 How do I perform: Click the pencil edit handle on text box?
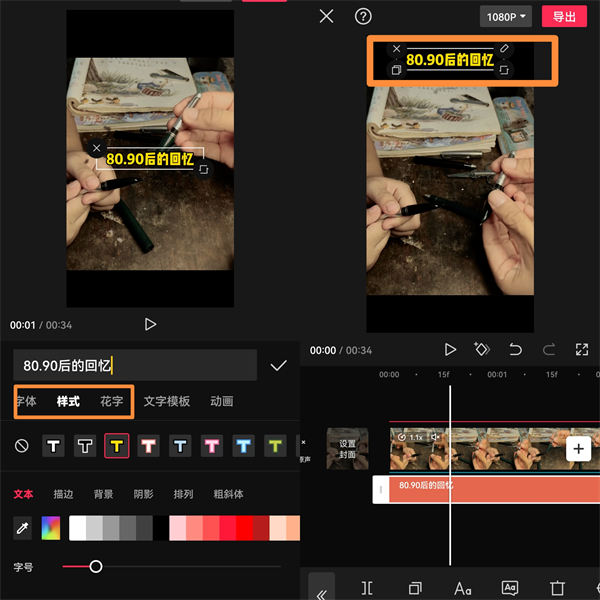(505, 48)
